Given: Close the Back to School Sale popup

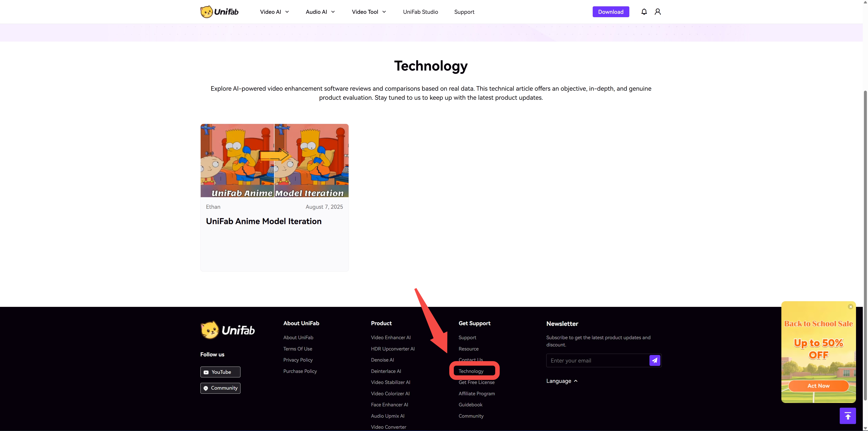Looking at the screenshot, I should (851, 306).
